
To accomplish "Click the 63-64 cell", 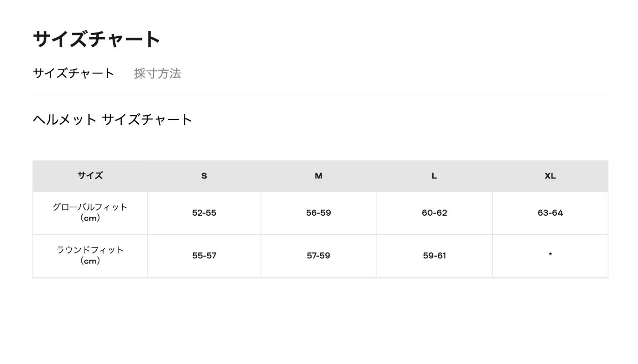I will point(550,213).
